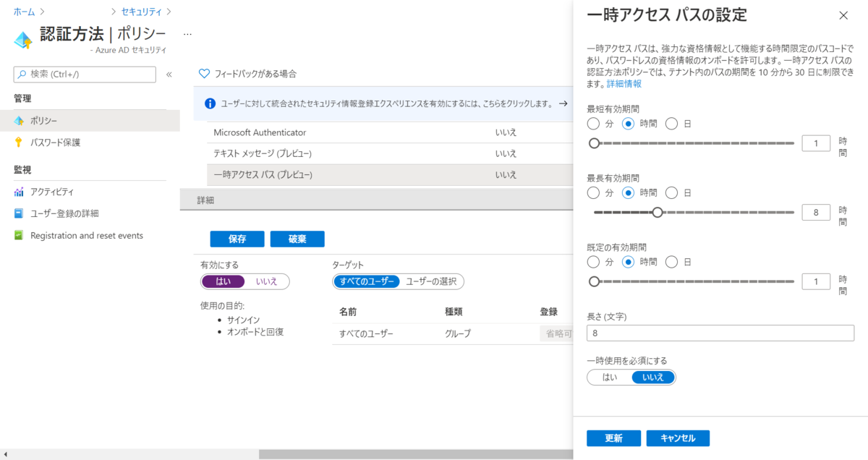Go to セキュリティ breadcrumb

click(140, 12)
